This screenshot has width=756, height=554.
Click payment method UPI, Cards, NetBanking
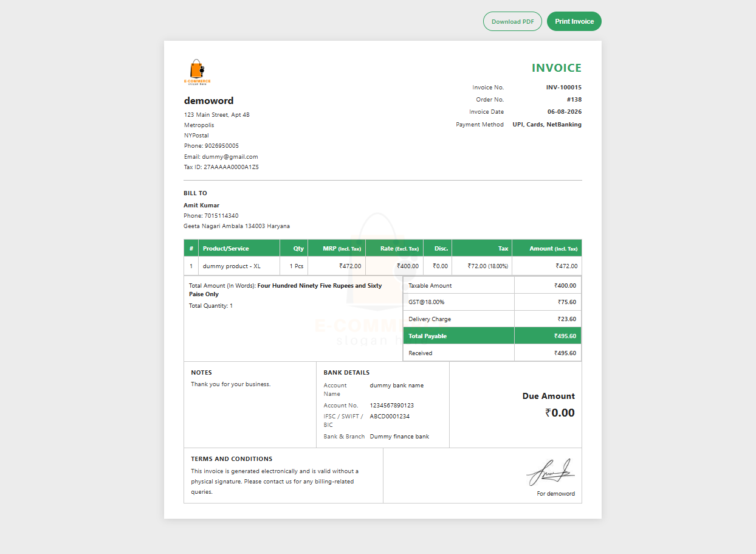(547, 125)
